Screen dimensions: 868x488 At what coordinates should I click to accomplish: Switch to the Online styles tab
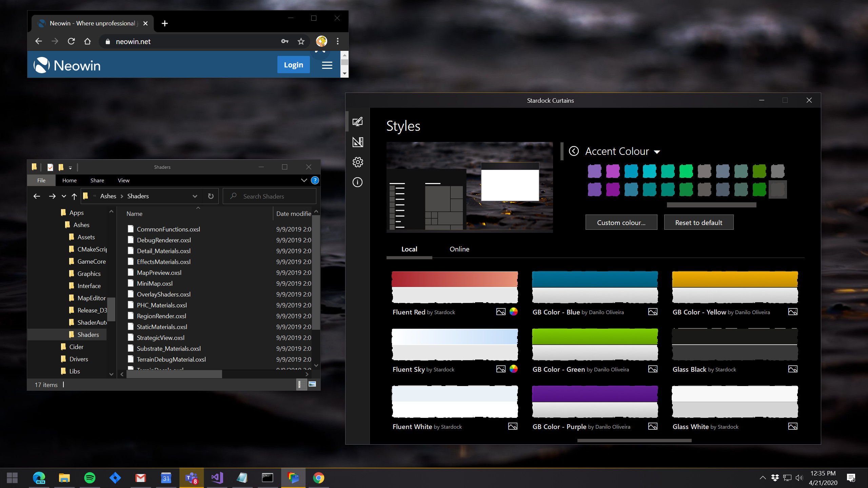[x=459, y=249]
